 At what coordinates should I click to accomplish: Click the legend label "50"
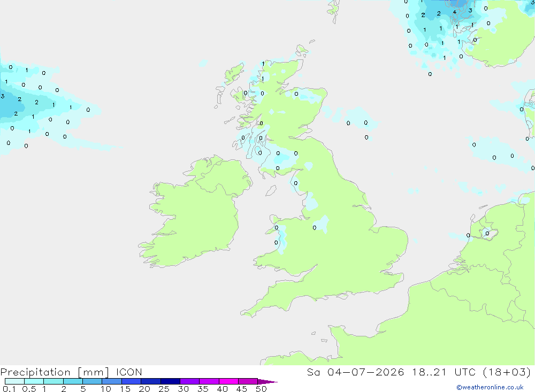(x=262, y=389)
